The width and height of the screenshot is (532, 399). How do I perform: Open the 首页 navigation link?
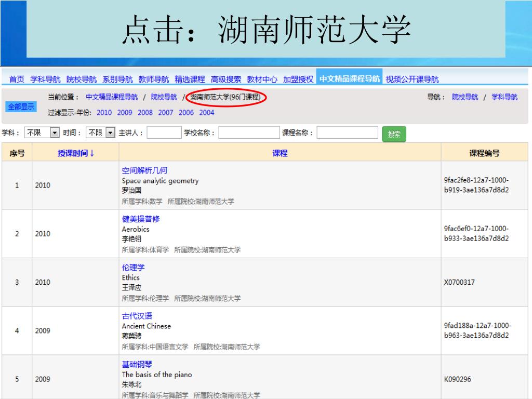(x=17, y=79)
